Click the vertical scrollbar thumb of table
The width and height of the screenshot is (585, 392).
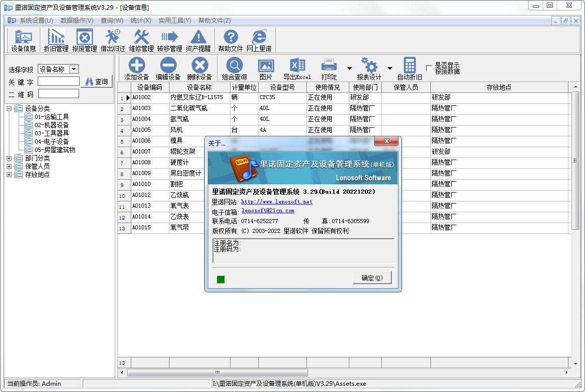click(x=575, y=161)
